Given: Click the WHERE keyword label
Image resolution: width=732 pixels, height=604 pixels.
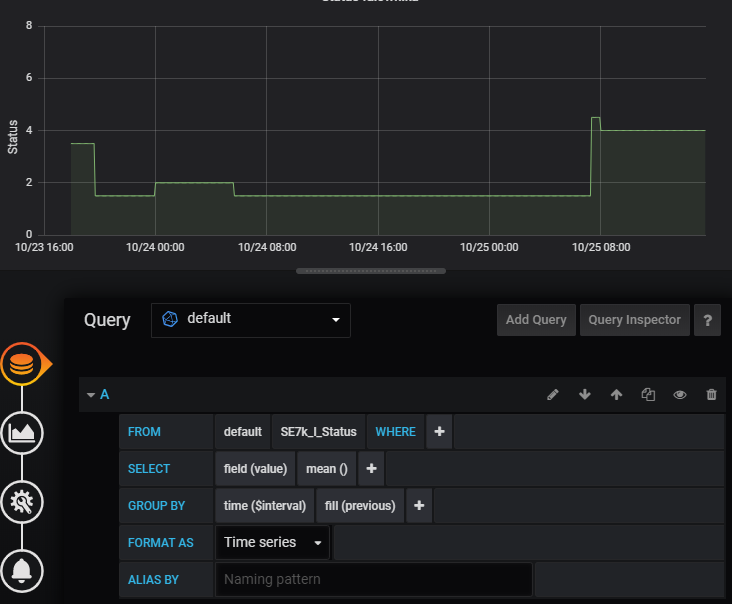Looking at the screenshot, I should [395, 432].
